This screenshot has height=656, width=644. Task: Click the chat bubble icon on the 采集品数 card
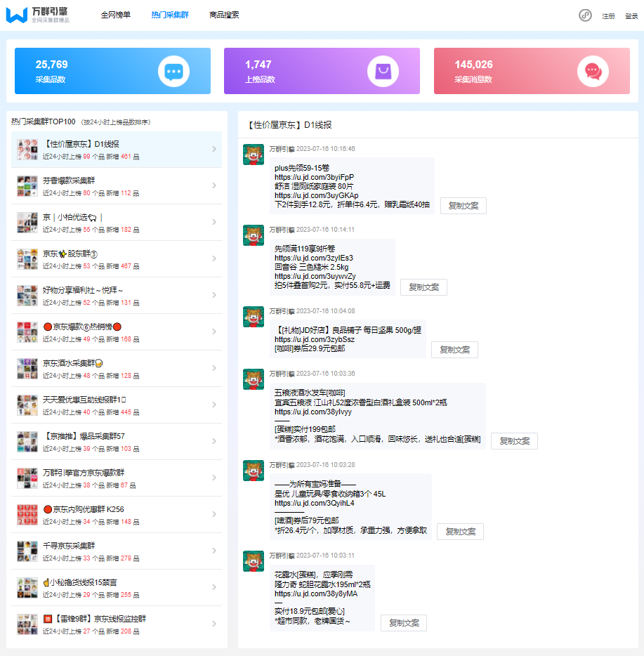click(175, 70)
